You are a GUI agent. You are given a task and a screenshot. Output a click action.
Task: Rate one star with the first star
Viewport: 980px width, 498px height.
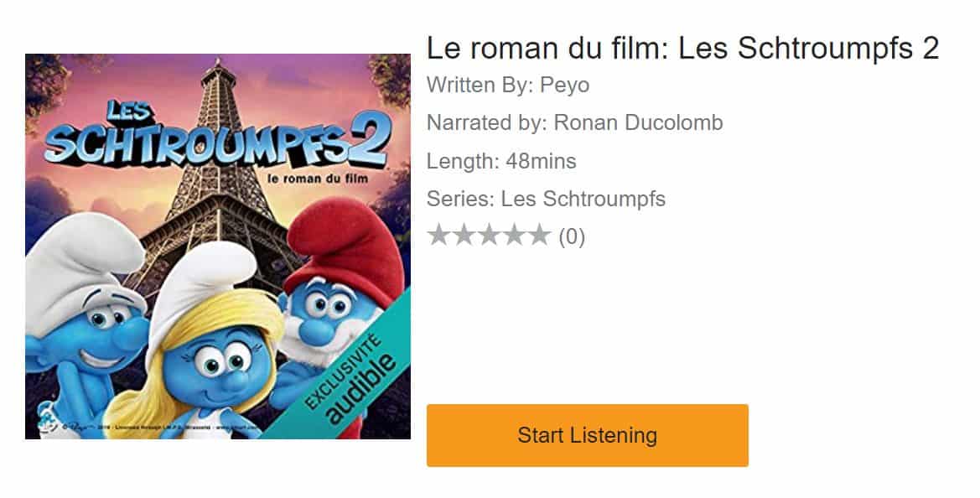point(439,236)
